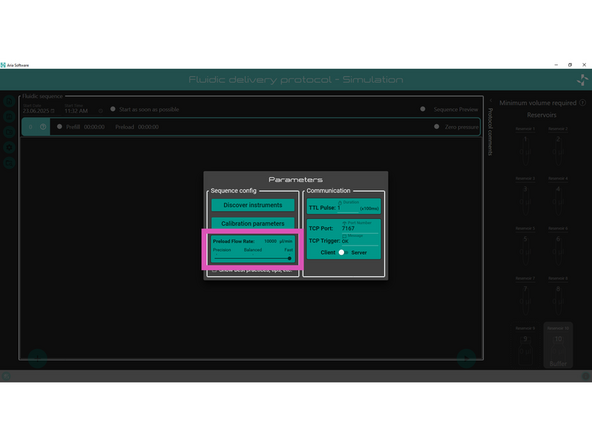Enable the Sequence Preview toggle
This screenshot has width=592, height=444.
coord(422,109)
